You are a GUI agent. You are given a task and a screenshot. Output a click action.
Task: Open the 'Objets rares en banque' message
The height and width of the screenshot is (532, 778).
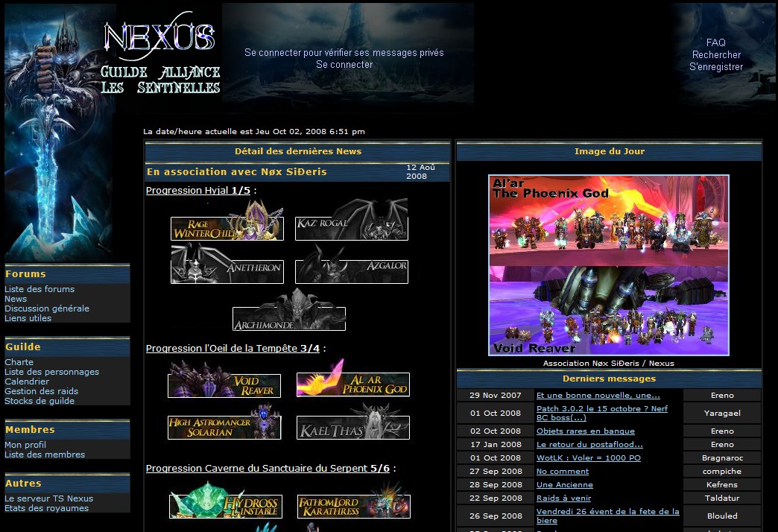click(x=585, y=431)
